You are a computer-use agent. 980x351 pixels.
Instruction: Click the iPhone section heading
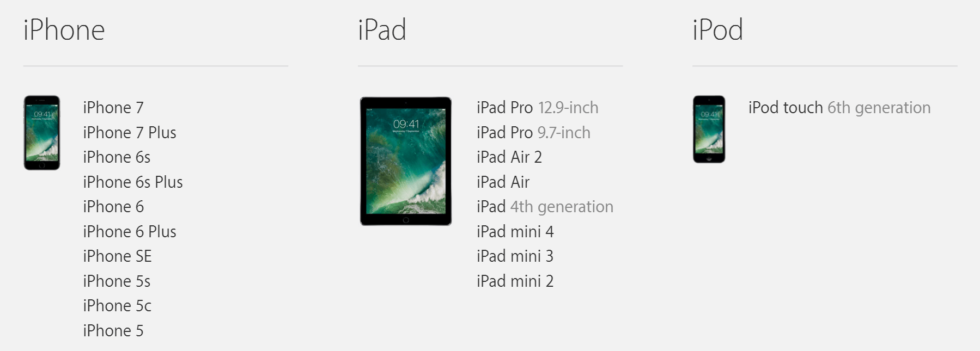(64, 30)
